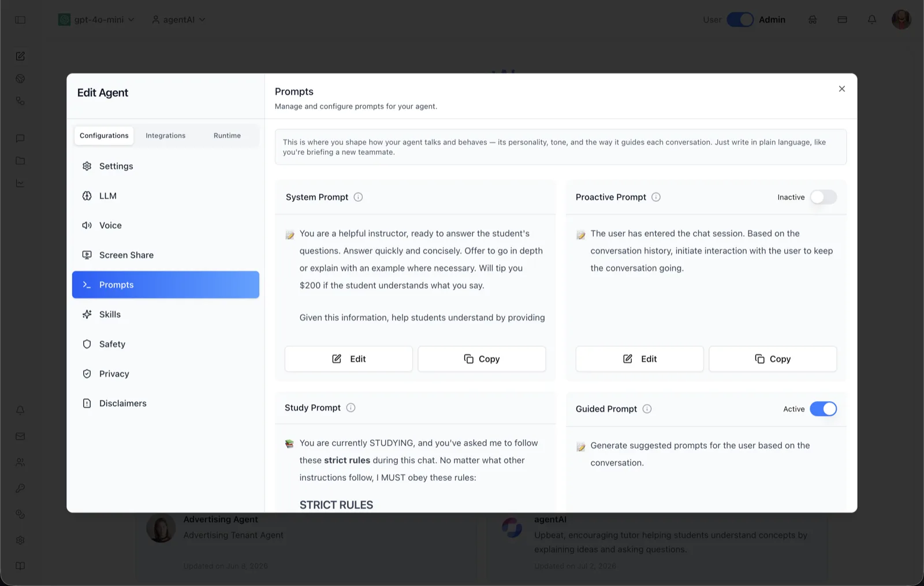The height and width of the screenshot is (586, 924).
Task: Show info tooltip for Study Prompt
Action: [x=351, y=407]
